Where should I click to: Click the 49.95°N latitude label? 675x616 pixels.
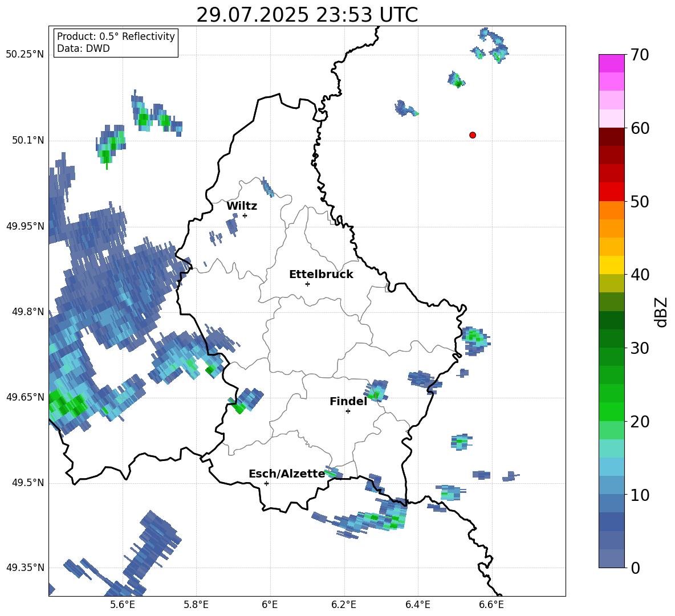click(25, 226)
